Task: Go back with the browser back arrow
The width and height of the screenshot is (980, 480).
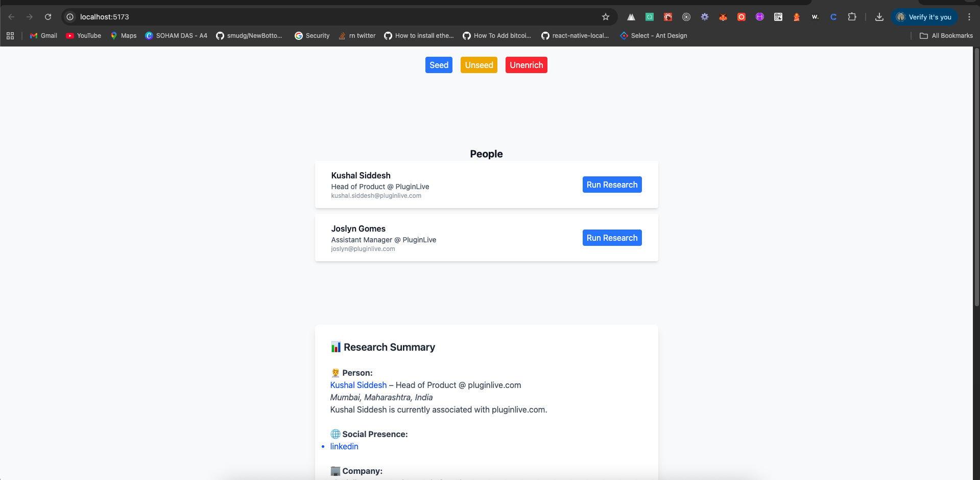Action: click(x=11, y=17)
